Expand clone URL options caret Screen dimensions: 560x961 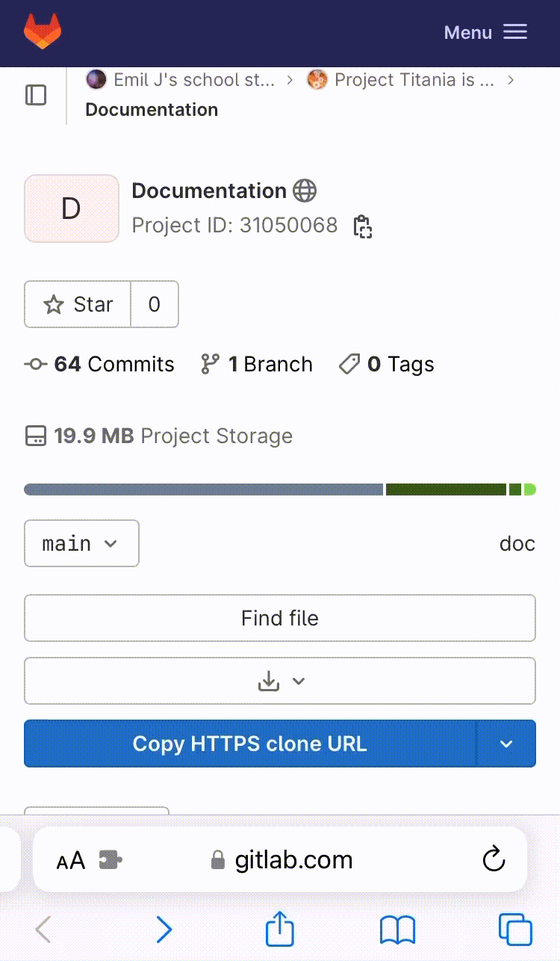(506, 744)
